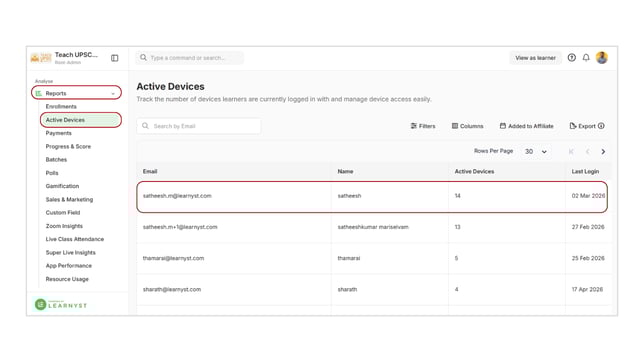Screen dimensions: 644x362
Task: Open App Performance report
Action: click(69, 265)
